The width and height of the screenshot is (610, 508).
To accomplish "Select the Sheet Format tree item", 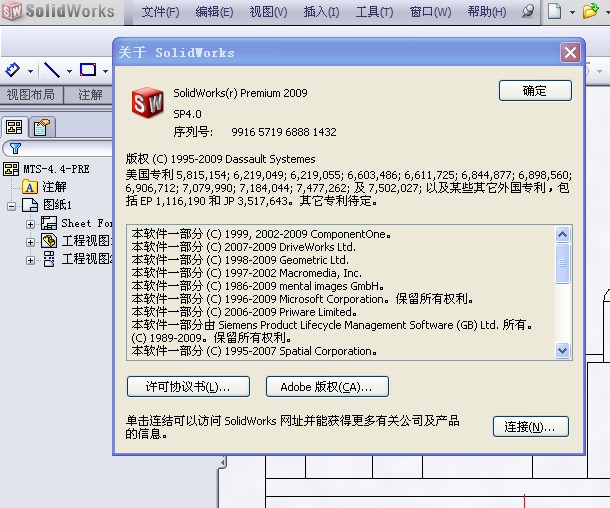I will [86, 223].
